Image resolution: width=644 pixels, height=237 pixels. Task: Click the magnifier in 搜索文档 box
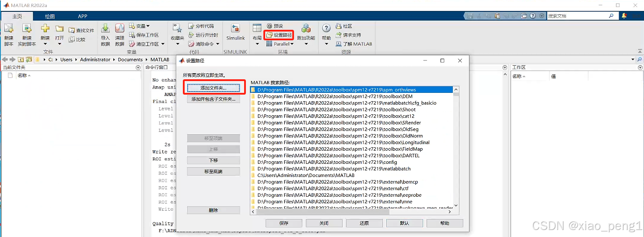tap(611, 16)
